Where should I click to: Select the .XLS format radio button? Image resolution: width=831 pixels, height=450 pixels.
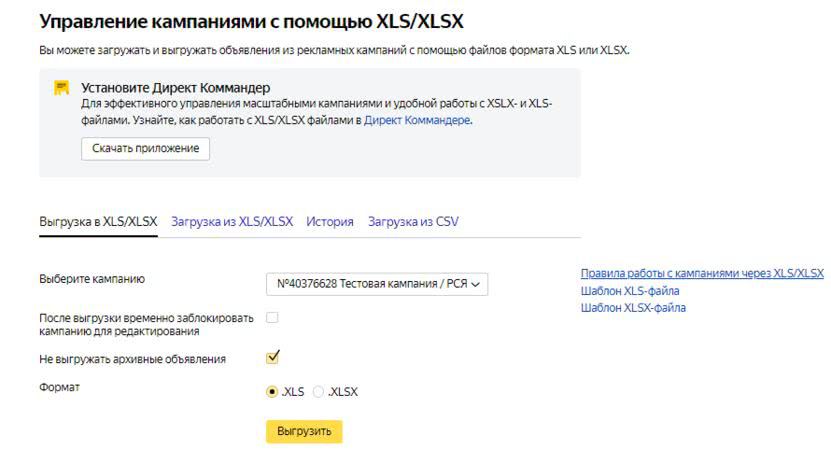click(x=272, y=392)
